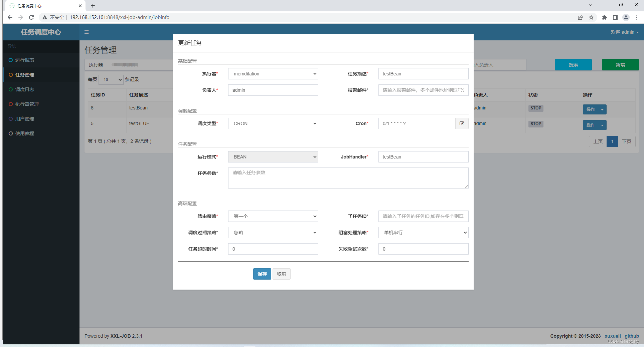Click the 操作 button for task 5
This screenshot has height=347, width=644.
click(x=591, y=125)
